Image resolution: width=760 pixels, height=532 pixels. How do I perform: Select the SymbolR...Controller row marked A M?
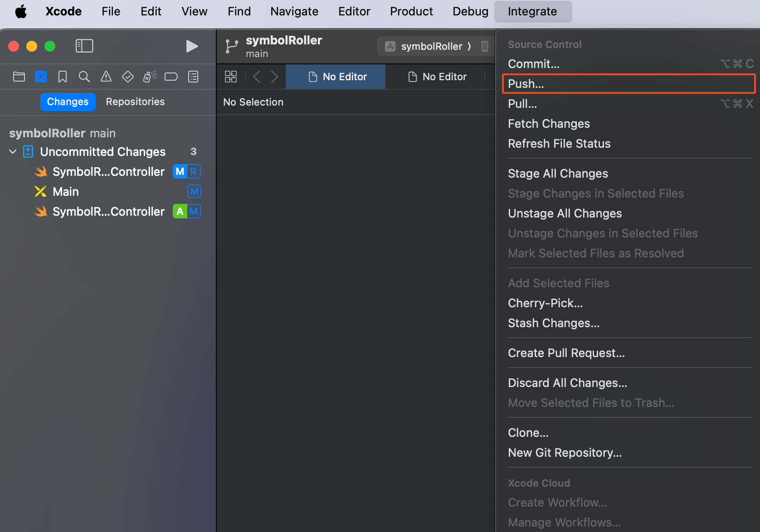point(108,212)
